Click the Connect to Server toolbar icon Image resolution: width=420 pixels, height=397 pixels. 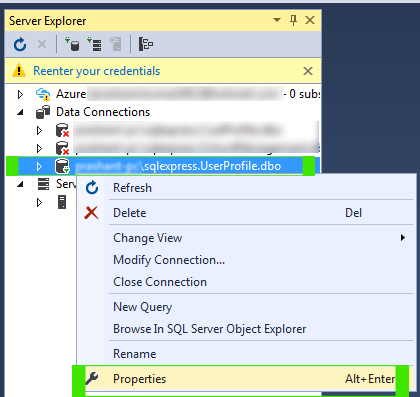(94, 44)
